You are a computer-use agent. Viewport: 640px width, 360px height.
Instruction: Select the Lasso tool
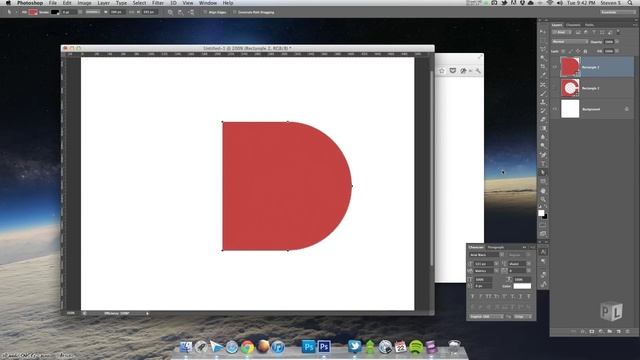(x=543, y=49)
